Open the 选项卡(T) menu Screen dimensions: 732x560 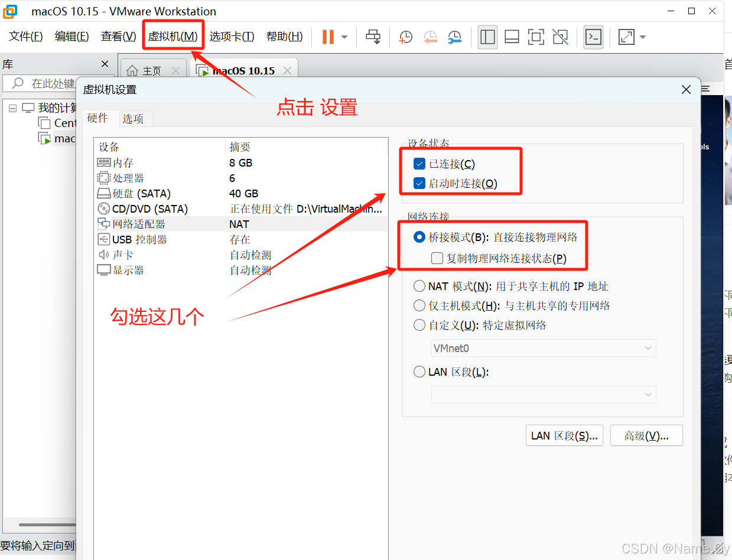coord(232,37)
